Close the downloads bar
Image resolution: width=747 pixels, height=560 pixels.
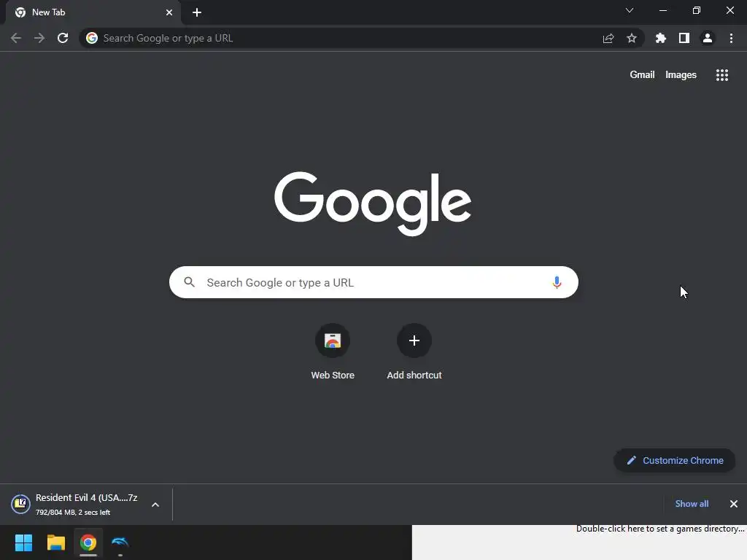tap(734, 504)
